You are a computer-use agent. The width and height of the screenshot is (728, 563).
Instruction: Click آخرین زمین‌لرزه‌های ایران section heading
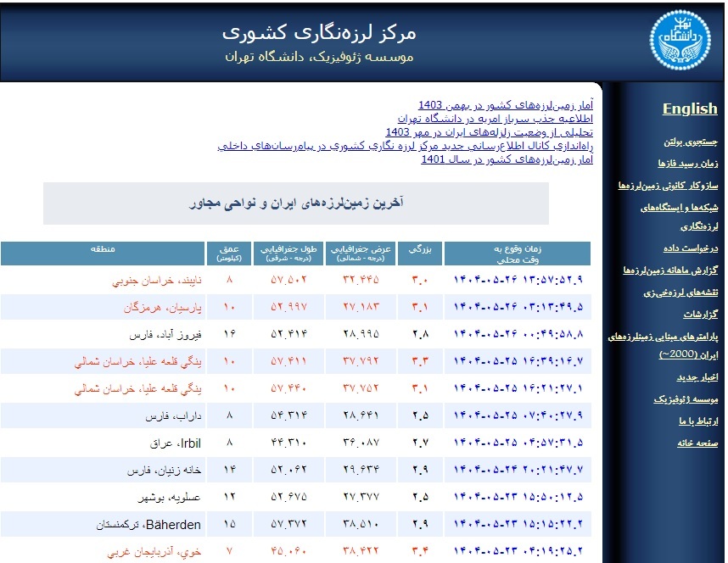pyautogui.click(x=296, y=203)
